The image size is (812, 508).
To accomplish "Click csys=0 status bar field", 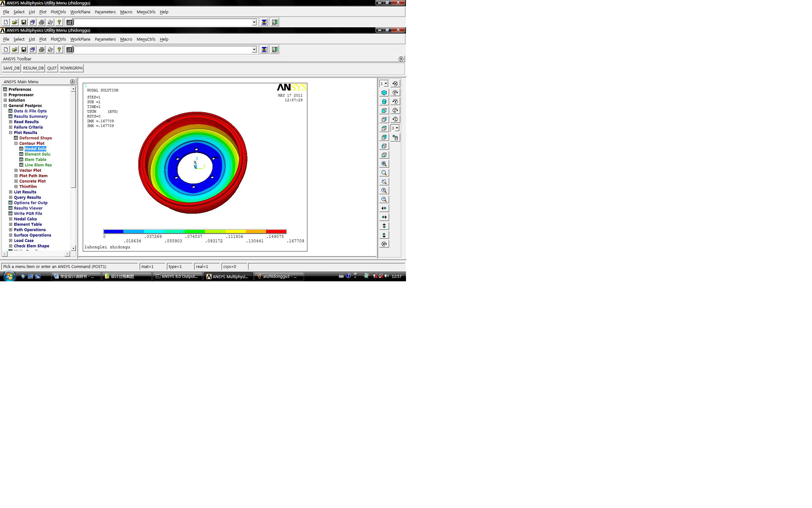I will 234,267.
